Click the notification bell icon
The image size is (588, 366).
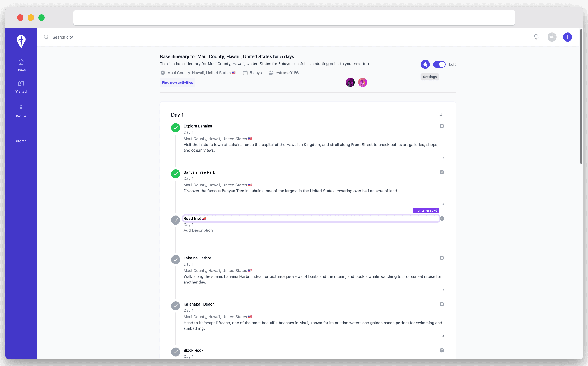point(536,37)
